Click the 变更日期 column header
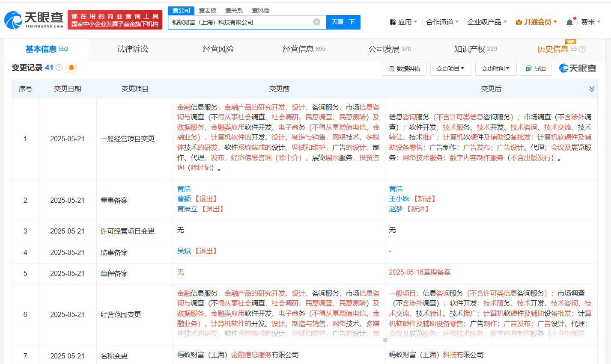This screenshot has height=364, width=611. [68, 89]
